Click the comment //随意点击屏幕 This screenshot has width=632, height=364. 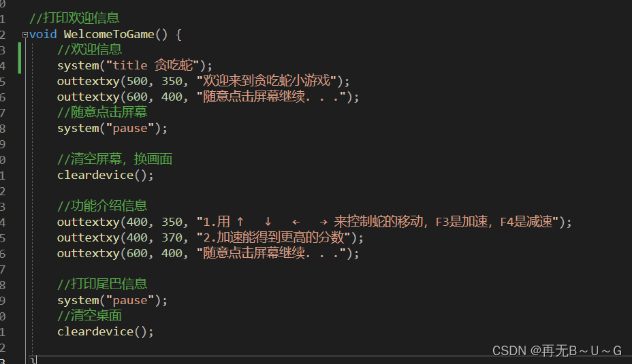tap(102, 112)
